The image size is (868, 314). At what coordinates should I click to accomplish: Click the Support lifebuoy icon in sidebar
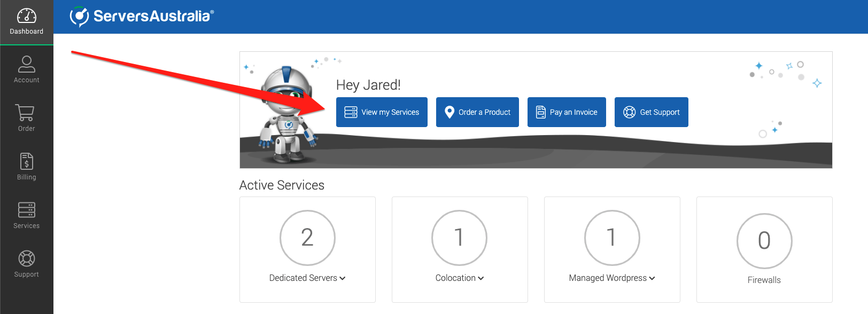(x=27, y=258)
